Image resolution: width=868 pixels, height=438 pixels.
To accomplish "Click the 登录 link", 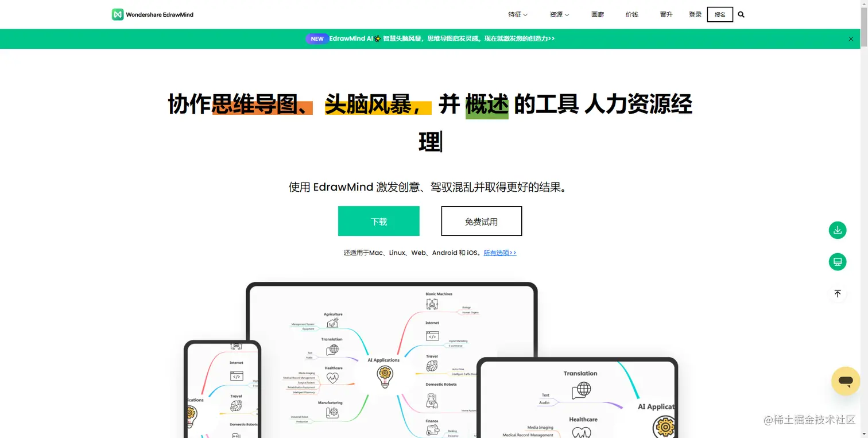I will coord(695,14).
